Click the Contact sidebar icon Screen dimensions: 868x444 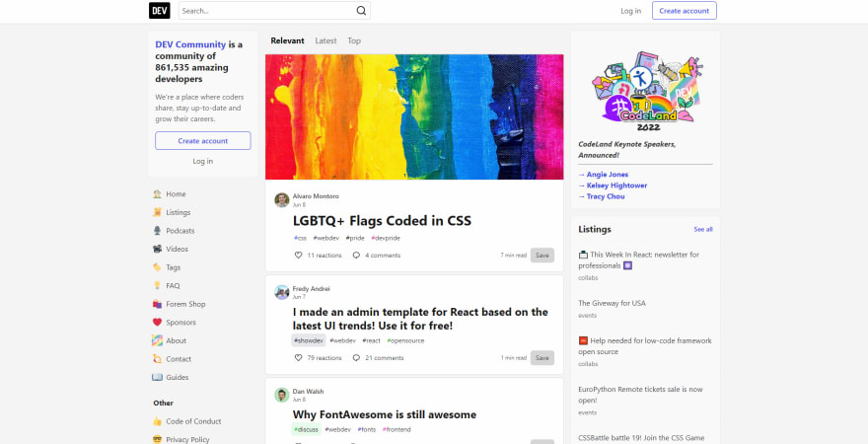point(157,359)
